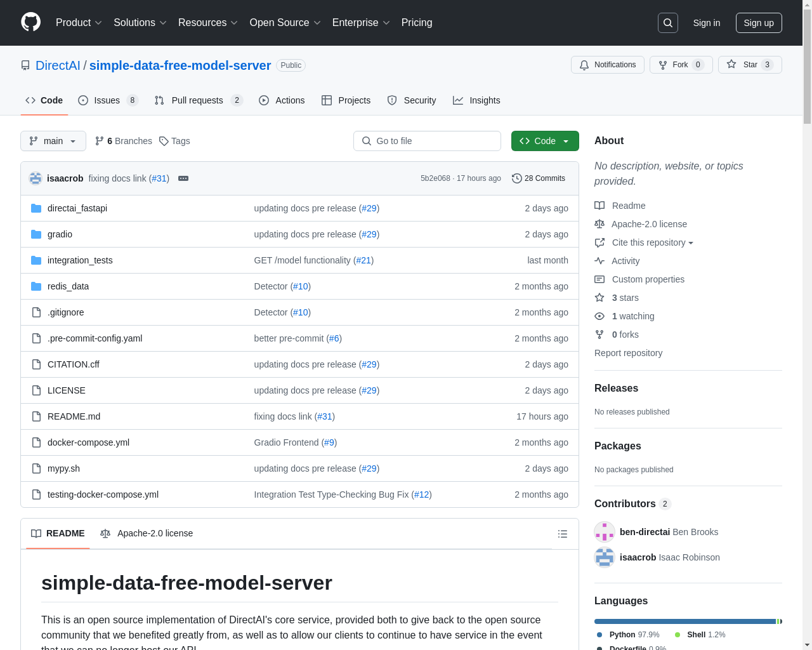Click the Readme book icon in About

pyautogui.click(x=599, y=206)
